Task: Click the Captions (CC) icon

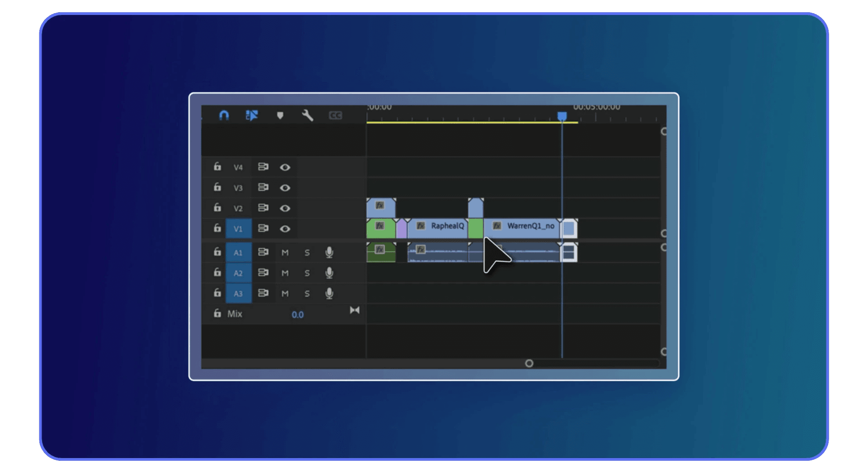Action: (337, 115)
